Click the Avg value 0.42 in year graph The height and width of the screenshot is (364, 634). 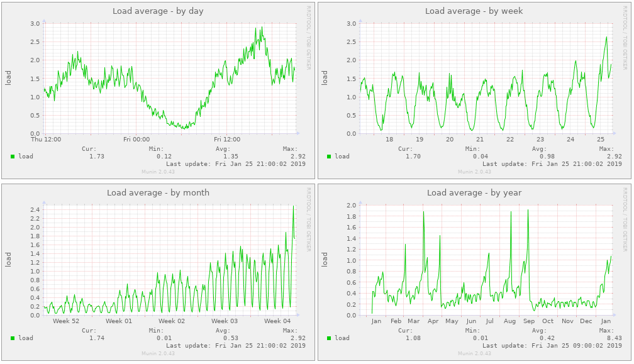[547, 338]
